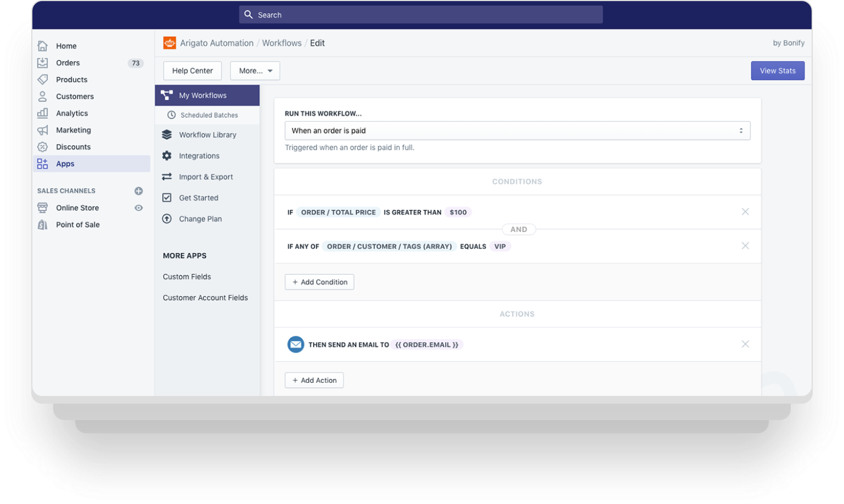844x504 pixels.
Task: Click the View Stats button
Action: click(777, 71)
